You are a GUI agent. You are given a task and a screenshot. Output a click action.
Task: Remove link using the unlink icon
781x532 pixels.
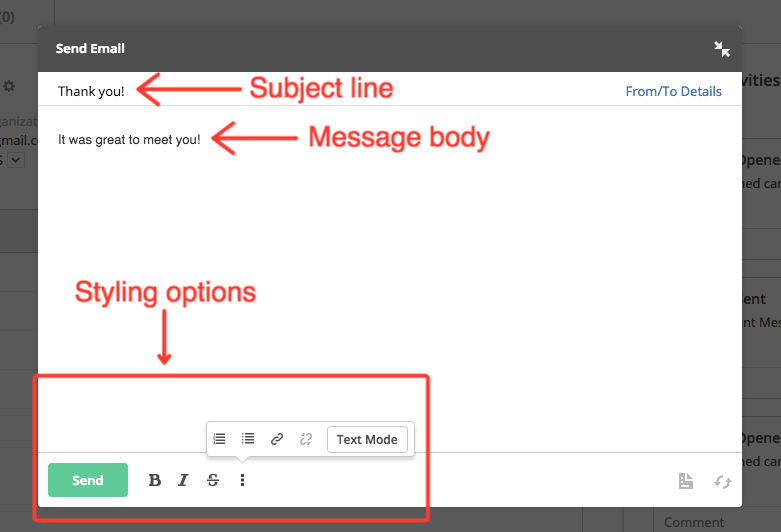(x=306, y=439)
